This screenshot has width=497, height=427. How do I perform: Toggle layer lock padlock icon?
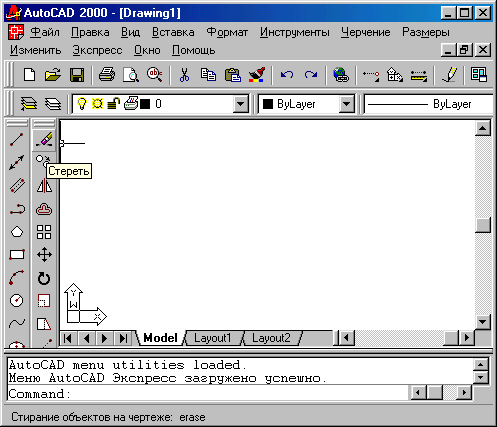pos(113,103)
